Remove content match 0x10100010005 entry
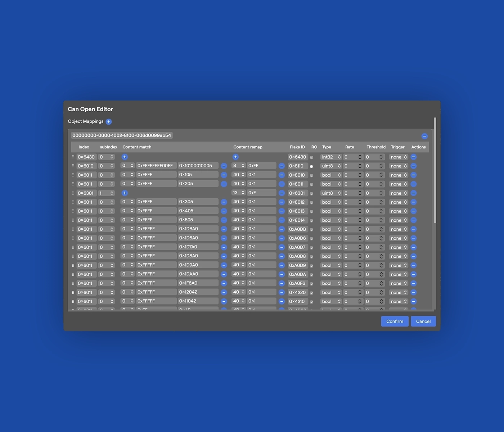This screenshot has width=504, height=432. tap(224, 166)
